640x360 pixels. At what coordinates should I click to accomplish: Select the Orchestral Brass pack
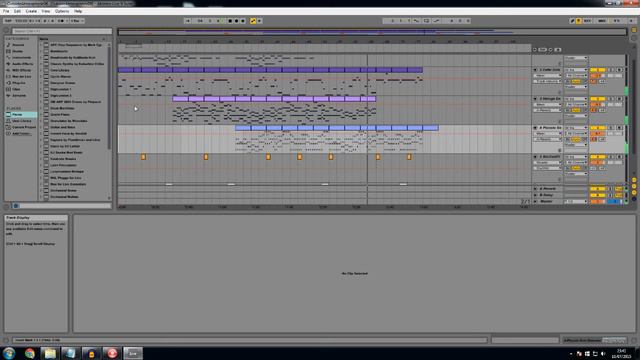(63, 190)
